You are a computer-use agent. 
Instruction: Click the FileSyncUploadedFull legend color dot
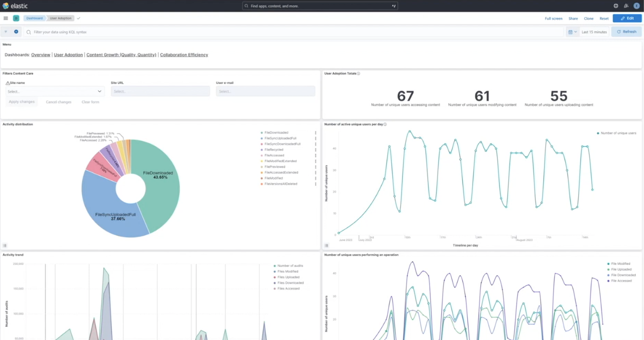coord(262,138)
